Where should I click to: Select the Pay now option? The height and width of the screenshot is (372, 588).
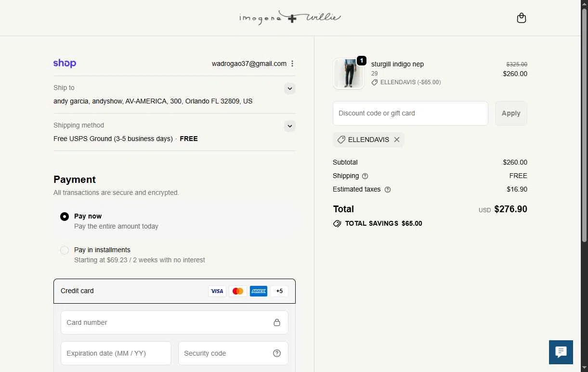[65, 217]
